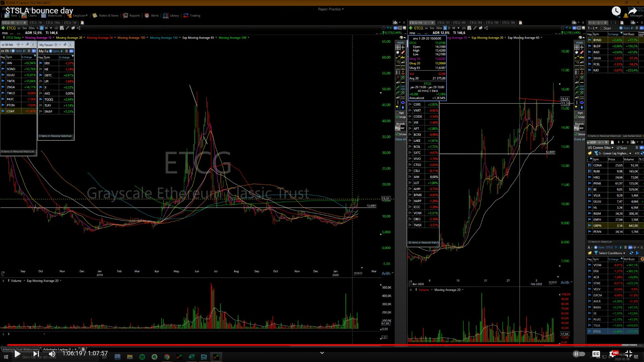Select the abc text tool in the palette between the charts
The height and width of the screenshot is (362, 644).
coord(403,57)
